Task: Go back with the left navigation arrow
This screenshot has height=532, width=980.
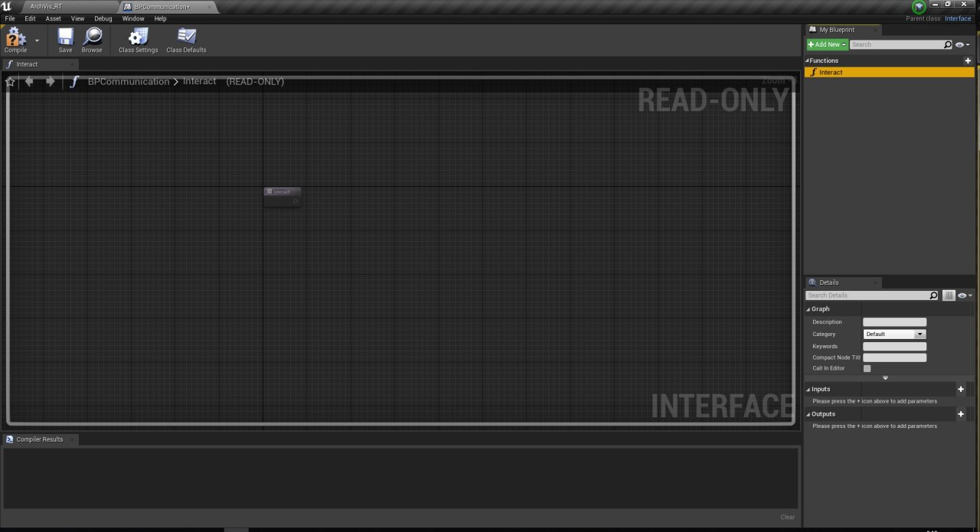Action: [x=29, y=81]
